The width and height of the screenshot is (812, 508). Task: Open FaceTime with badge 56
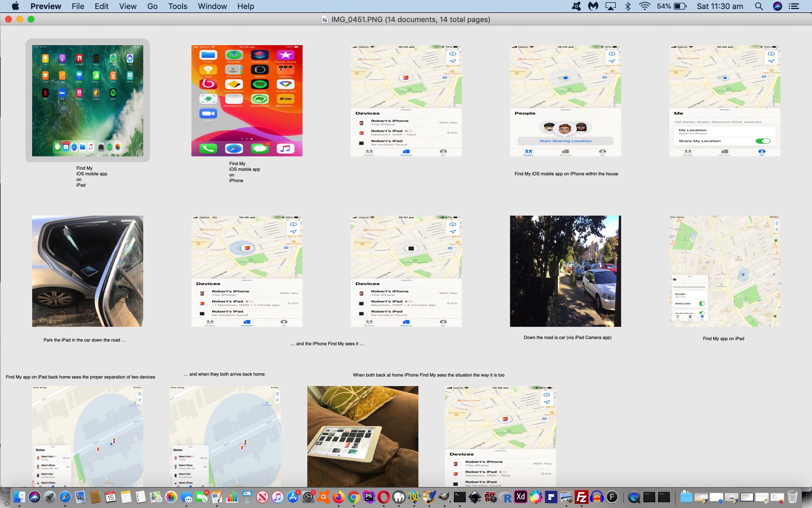point(202,497)
